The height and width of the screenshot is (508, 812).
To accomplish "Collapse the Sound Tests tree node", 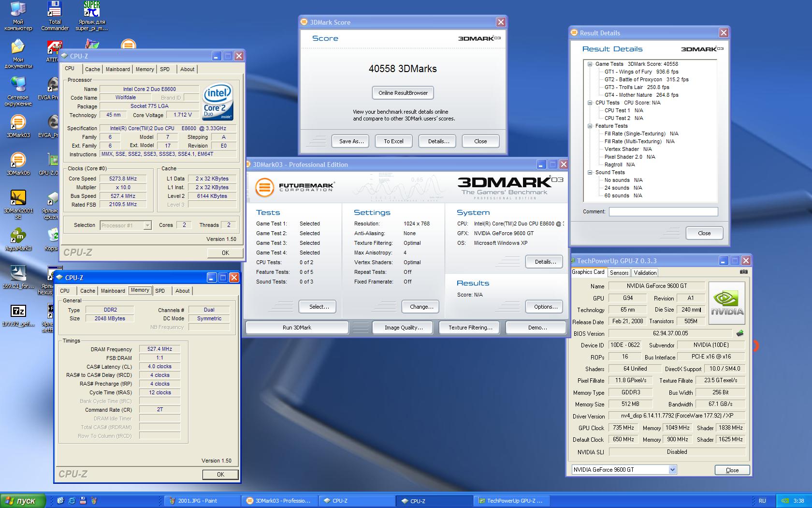I will click(590, 172).
